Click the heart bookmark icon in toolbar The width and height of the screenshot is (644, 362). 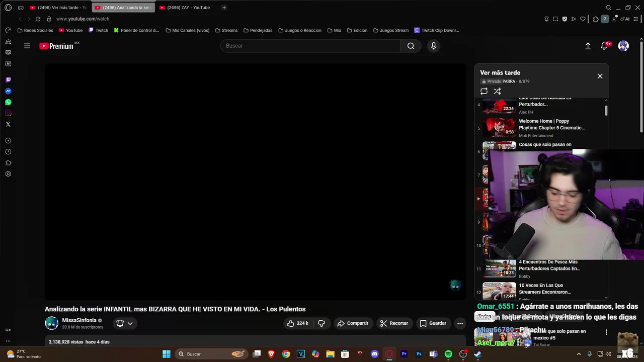pos(583,19)
